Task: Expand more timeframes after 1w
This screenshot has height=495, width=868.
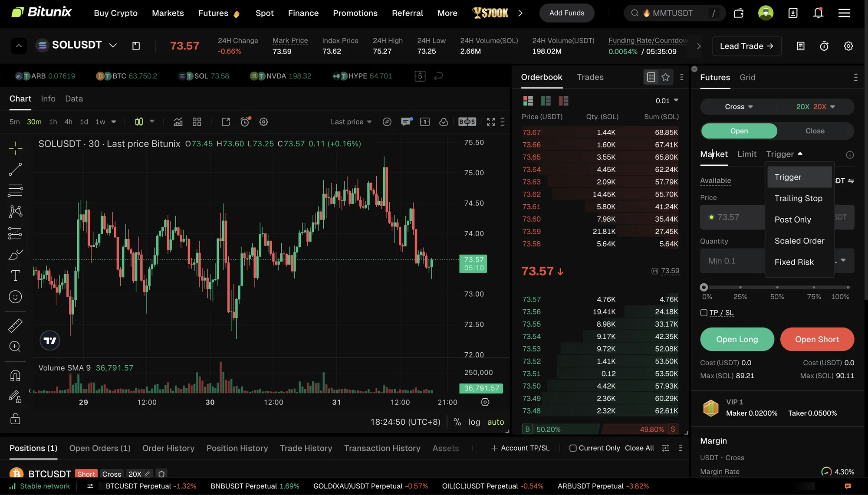Action: click(x=114, y=122)
